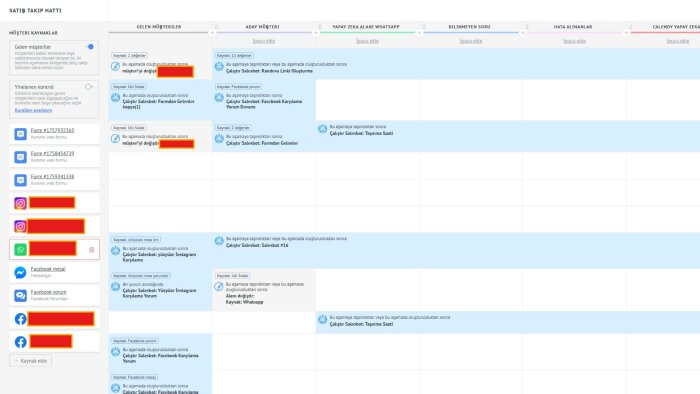The height and width of the screenshot is (394, 700).
Task: Click salesbot icon of yüzyüze İnstagram Karşılama trigger
Action: click(x=116, y=251)
